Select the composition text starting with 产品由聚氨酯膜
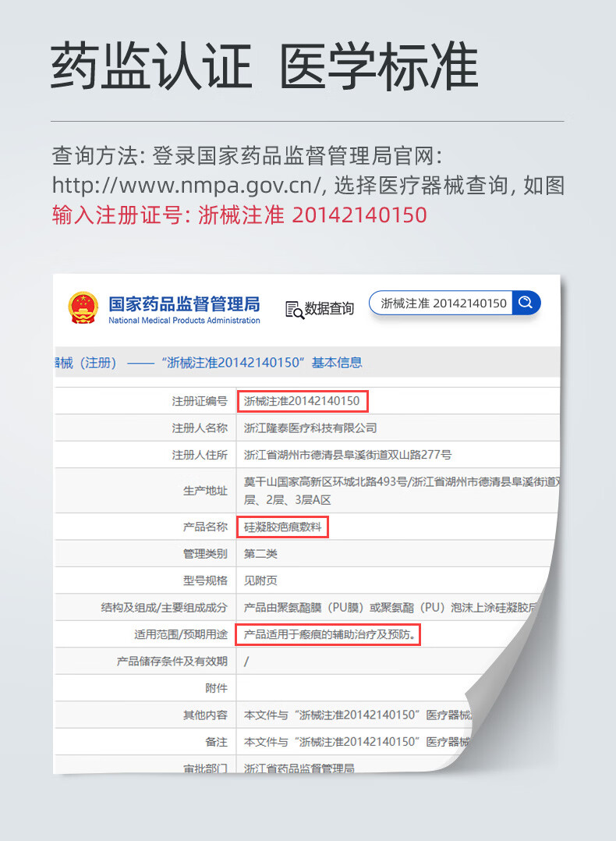This screenshot has height=841, width=616. 390,608
